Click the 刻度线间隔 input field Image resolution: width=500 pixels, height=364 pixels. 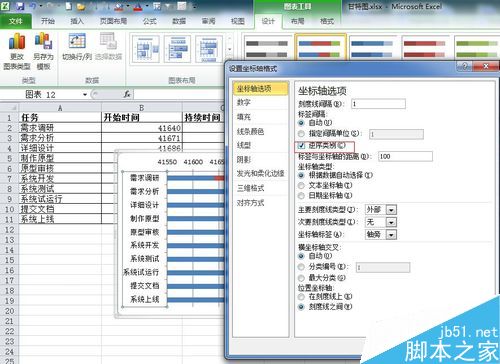pos(378,104)
